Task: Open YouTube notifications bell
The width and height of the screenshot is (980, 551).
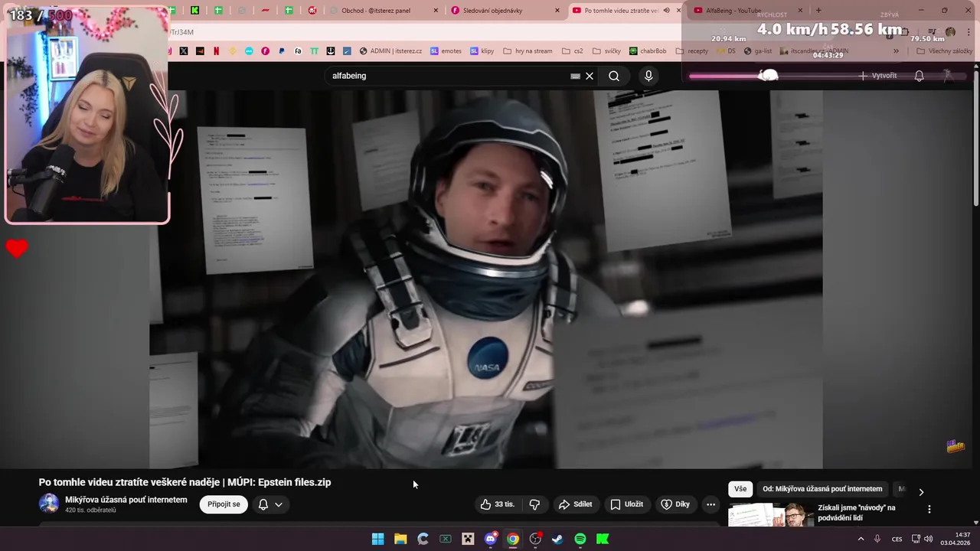Action: click(x=919, y=76)
